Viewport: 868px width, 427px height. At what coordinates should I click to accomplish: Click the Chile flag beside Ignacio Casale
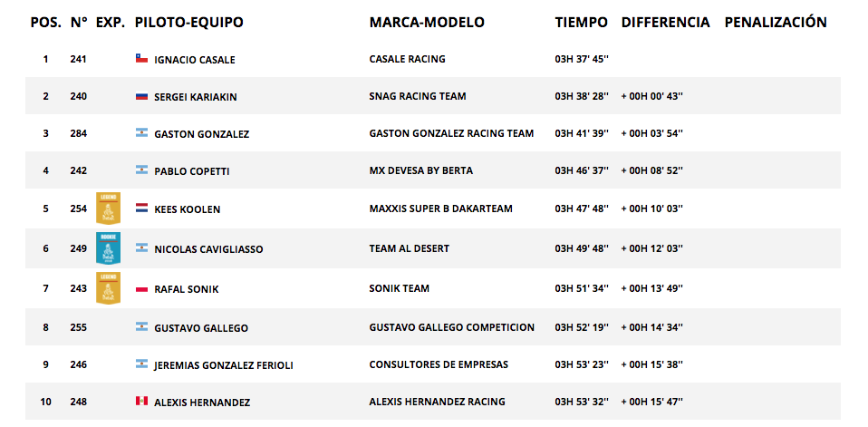141,58
